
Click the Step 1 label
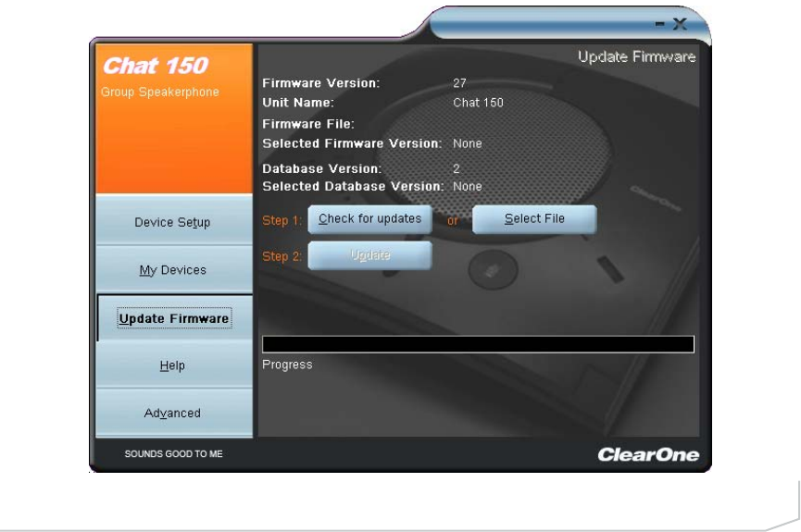coord(282,220)
